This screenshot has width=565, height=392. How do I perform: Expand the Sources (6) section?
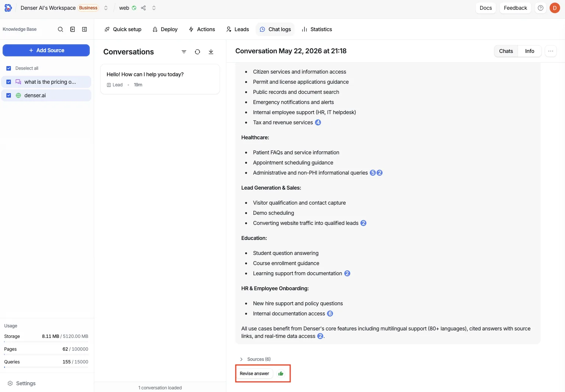[255, 359]
